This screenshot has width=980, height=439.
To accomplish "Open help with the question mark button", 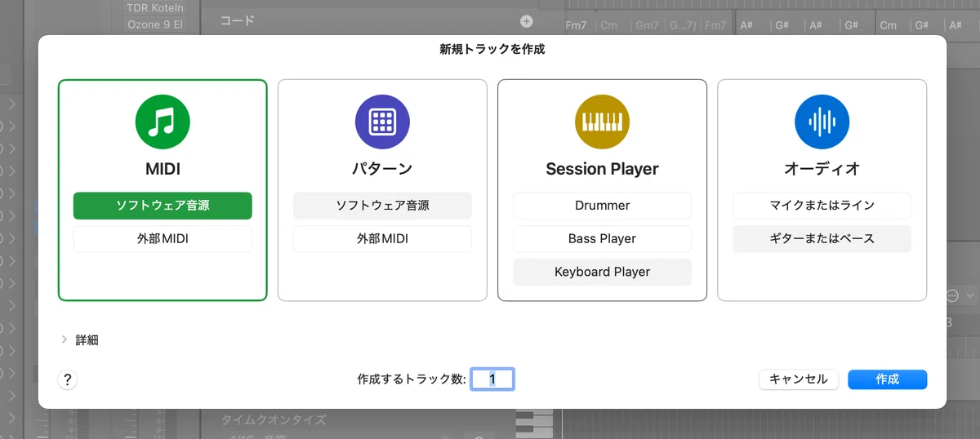I will tap(68, 379).
